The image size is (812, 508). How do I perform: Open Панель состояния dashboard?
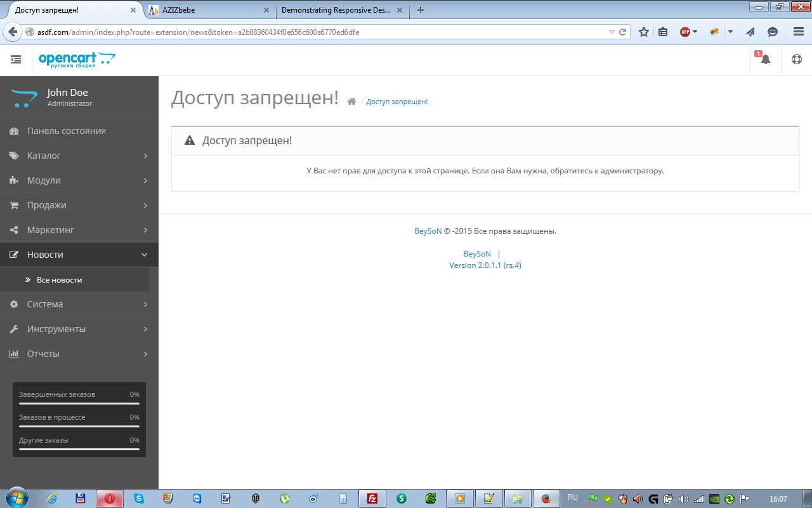coord(79,131)
